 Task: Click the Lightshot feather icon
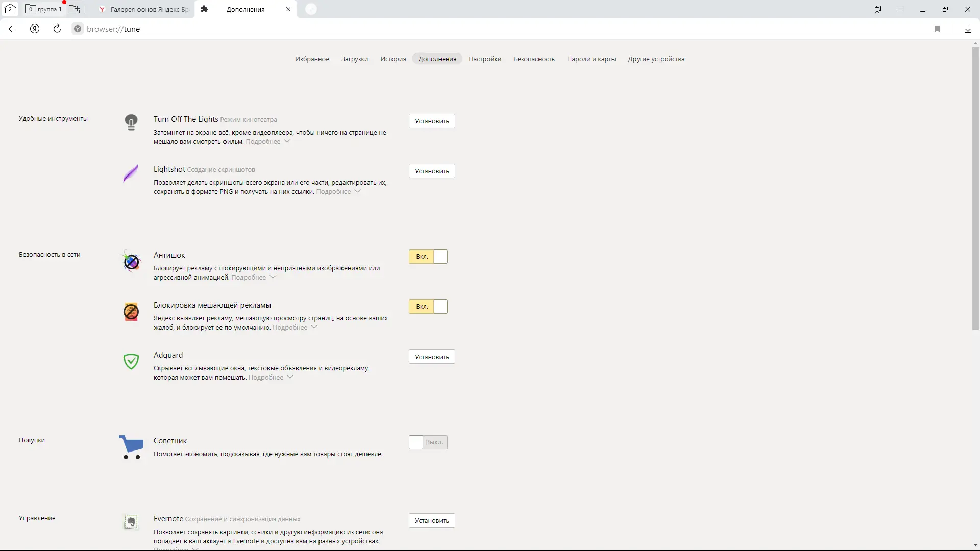click(131, 173)
